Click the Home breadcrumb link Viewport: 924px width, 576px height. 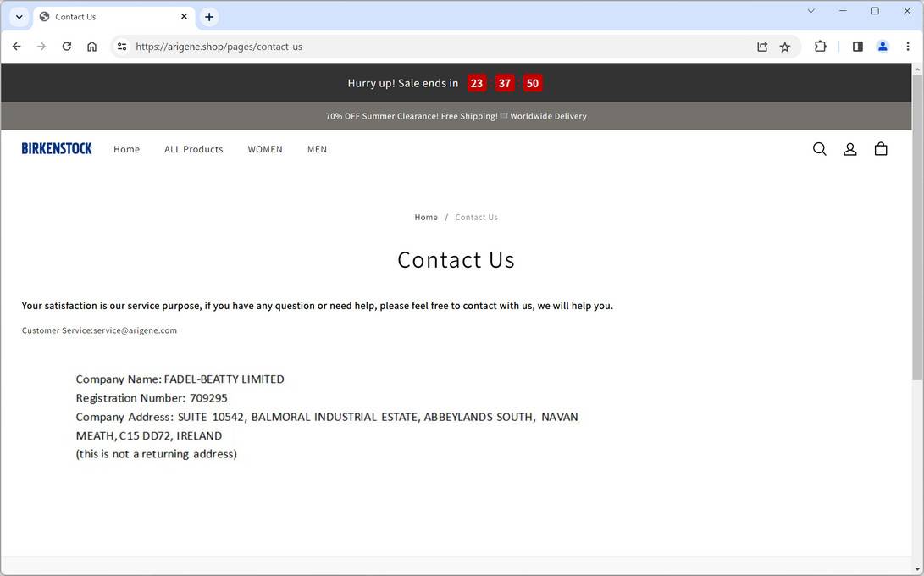pyautogui.click(x=426, y=217)
